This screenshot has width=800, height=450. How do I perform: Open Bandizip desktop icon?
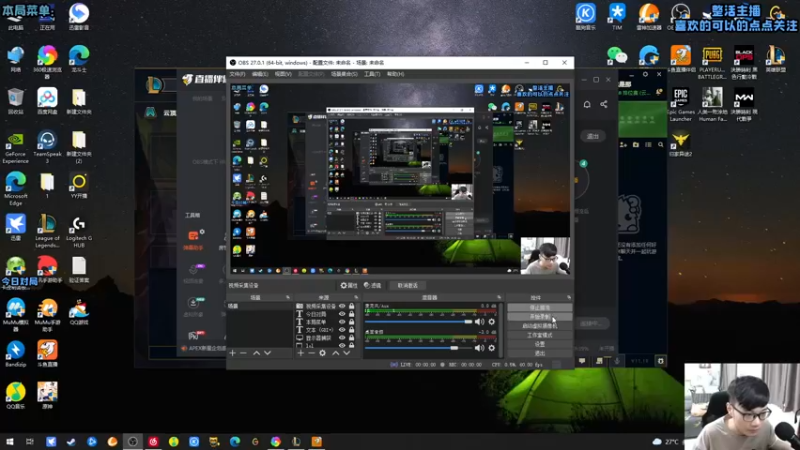[15, 354]
